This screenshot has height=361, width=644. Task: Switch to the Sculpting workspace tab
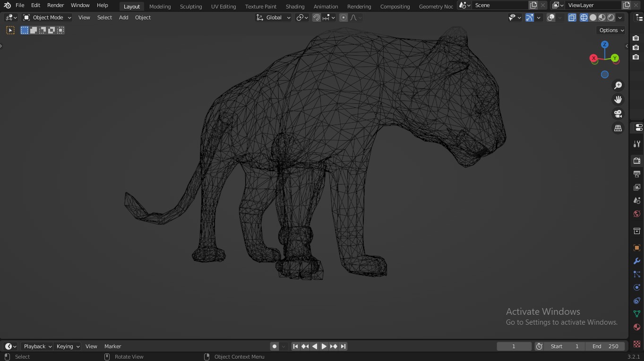pos(191,7)
